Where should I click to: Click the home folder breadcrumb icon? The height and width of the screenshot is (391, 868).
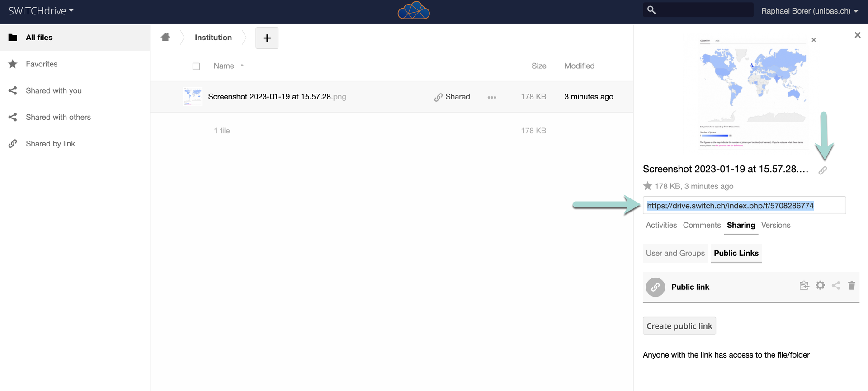pos(165,38)
